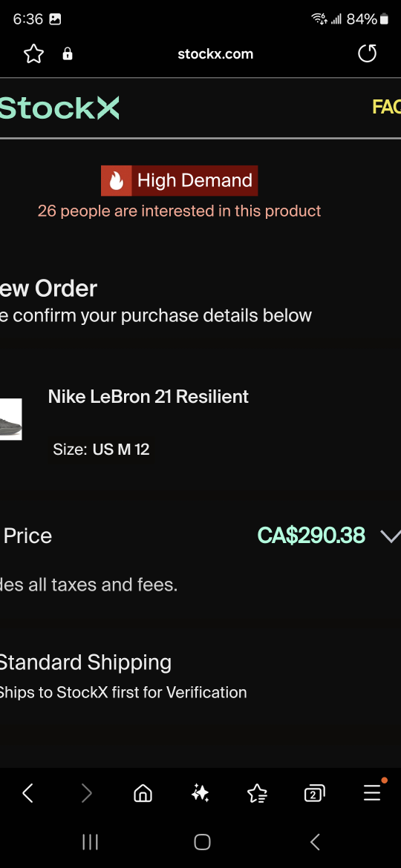The image size is (401, 868).
Task: Open the browser hamburger menu
Action: [x=372, y=793]
